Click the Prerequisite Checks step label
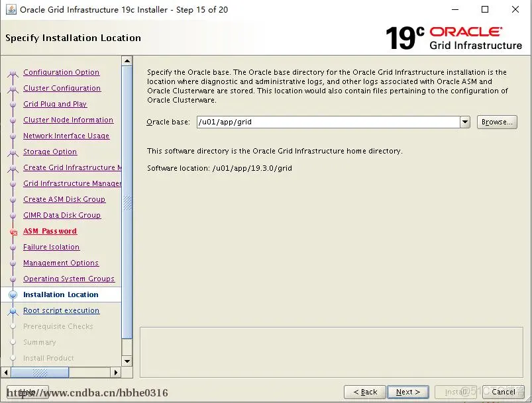This screenshot has height=403, width=532. point(58,326)
